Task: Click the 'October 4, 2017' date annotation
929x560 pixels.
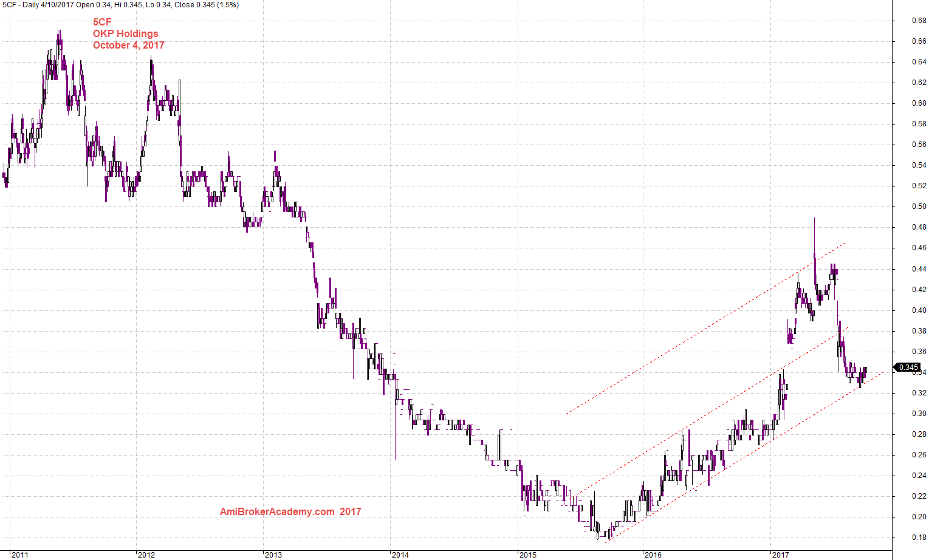Action: pos(128,46)
